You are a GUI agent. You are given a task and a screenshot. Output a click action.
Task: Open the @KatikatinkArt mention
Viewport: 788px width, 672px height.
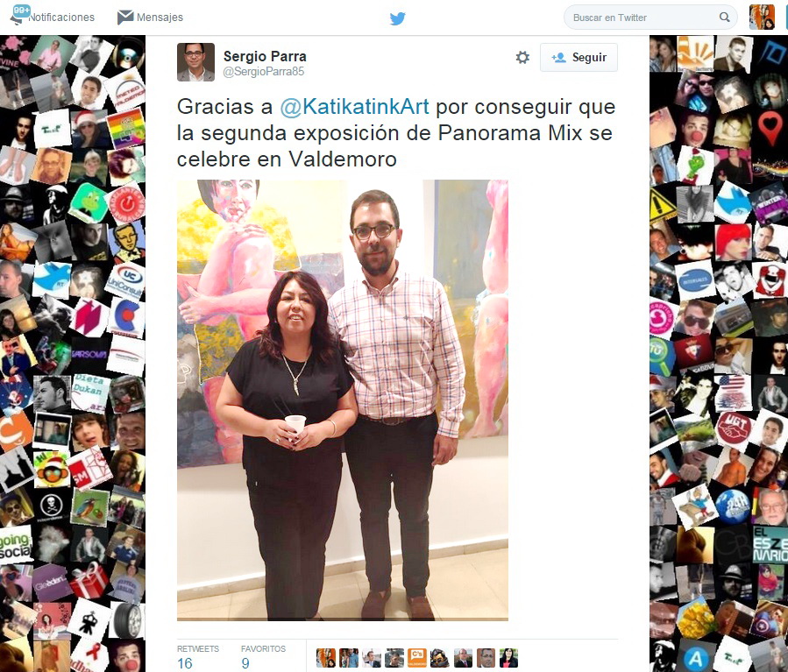point(354,107)
